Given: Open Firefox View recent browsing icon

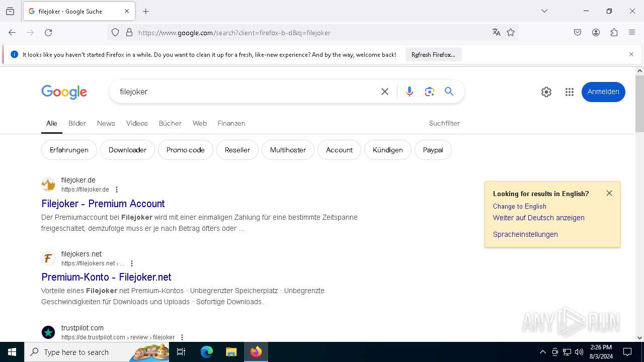Looking at the screenshot, I should click(x=10, y=11).
